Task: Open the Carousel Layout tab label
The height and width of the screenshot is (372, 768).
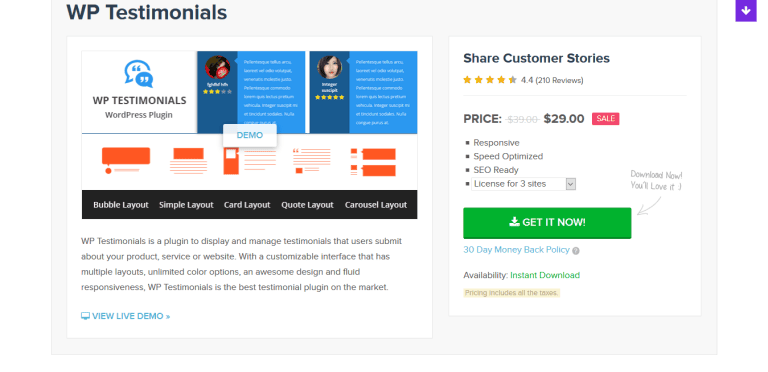Action: pos(376,205)
